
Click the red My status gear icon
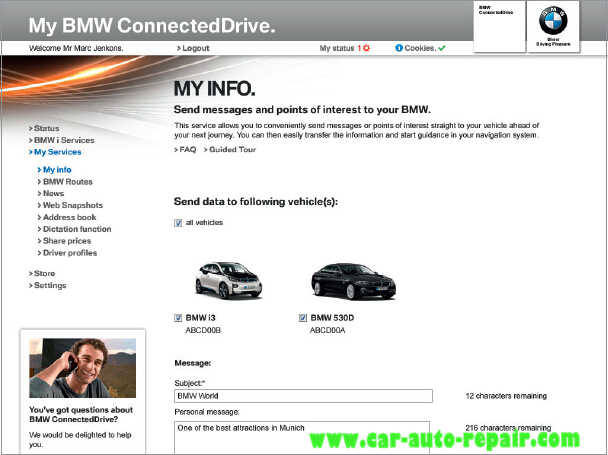tap(366, 48)
